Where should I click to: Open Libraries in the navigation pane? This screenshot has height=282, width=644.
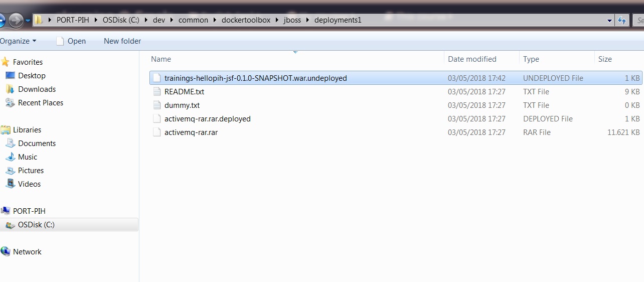pos(27,130)
